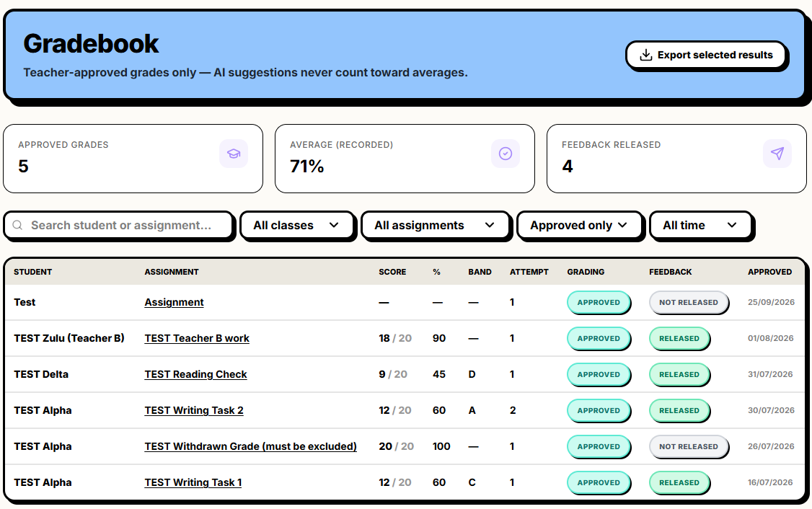The width and height of the screenshot is (812, 509).
Task: Click approved date 16/07/2026
Action: (x=770, y=482)
